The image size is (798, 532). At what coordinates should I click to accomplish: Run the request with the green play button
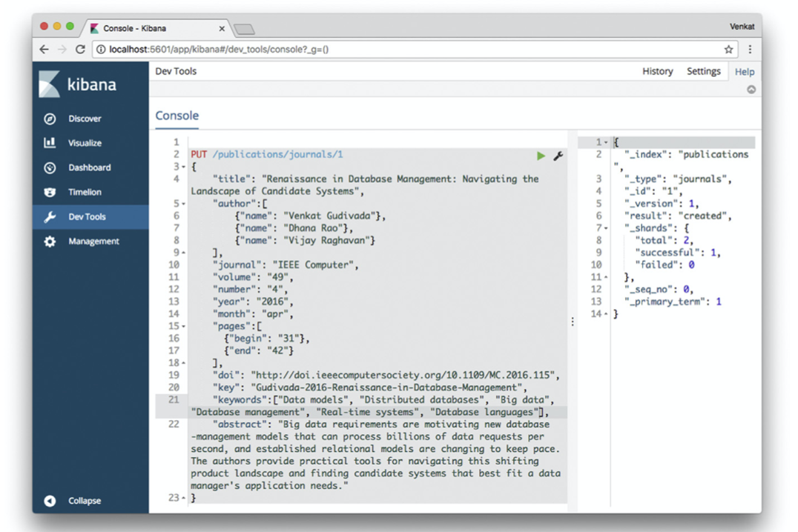[x=541, y=156]
